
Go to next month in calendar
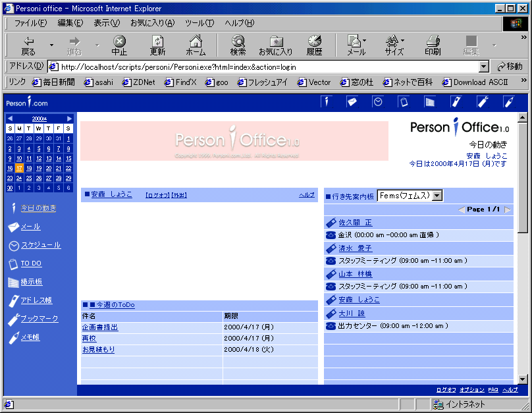[x=69, y=119]
